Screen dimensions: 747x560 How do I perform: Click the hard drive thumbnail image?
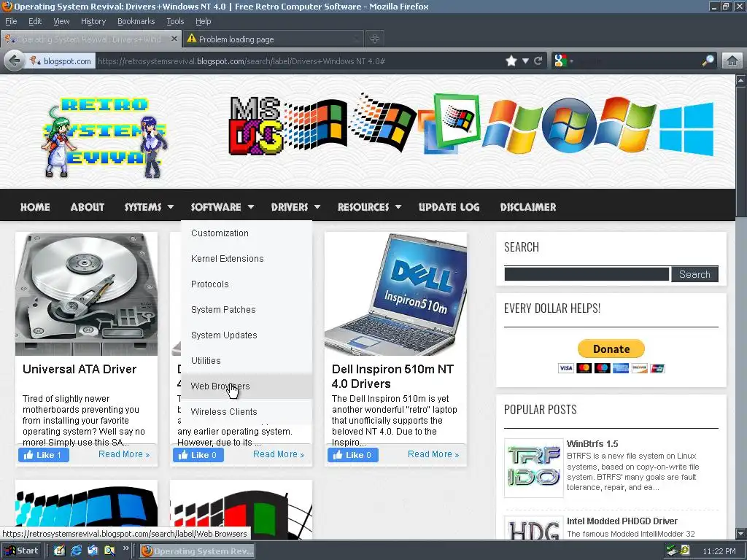point(86,294)
